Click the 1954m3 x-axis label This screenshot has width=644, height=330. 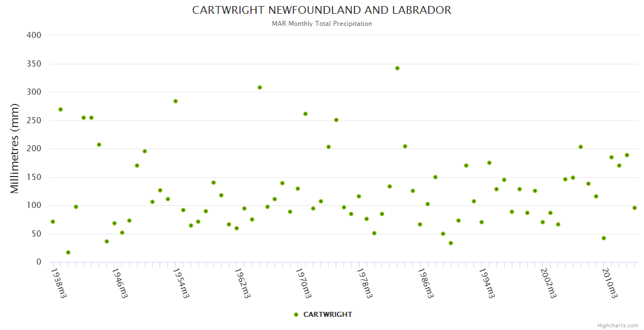click(181, 283)
